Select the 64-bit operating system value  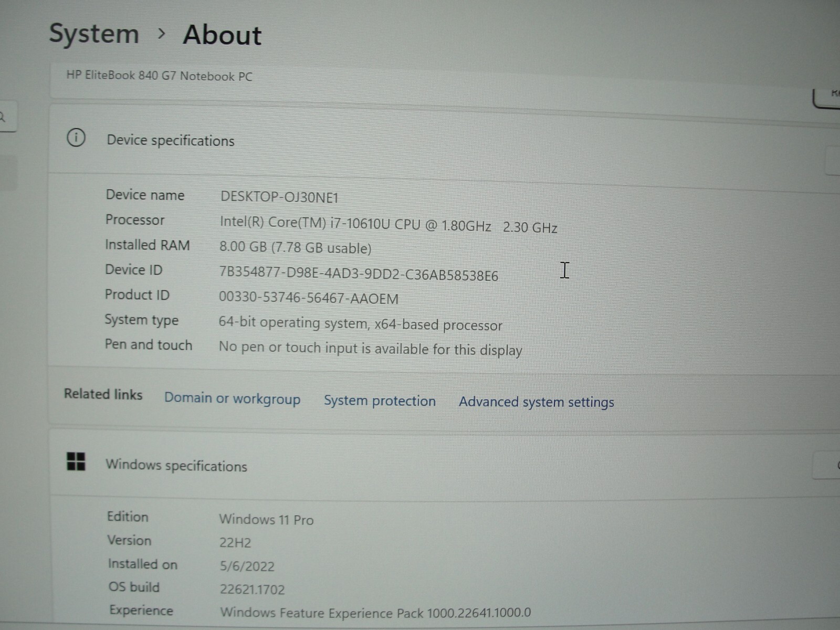[x=360, y=323]
